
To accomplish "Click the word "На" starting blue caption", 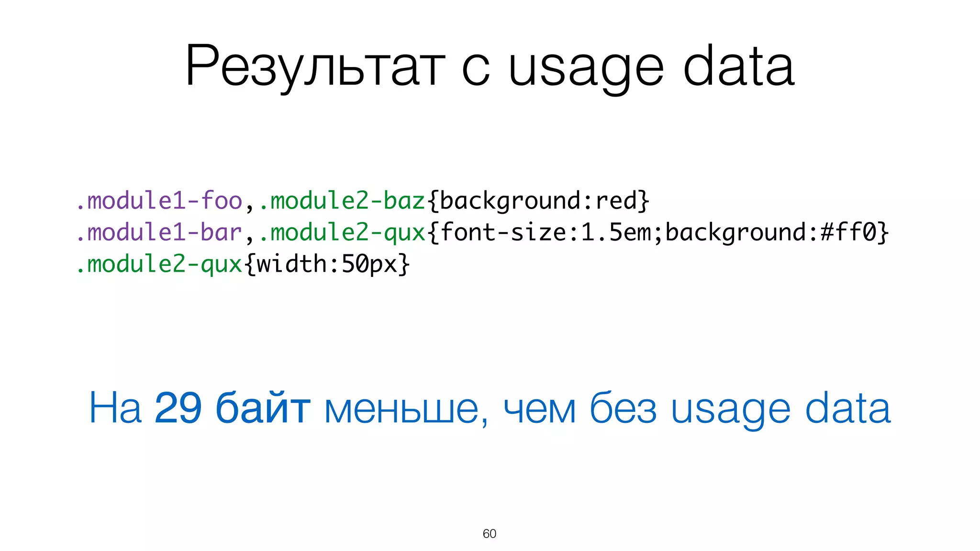I will click(115, 408).
